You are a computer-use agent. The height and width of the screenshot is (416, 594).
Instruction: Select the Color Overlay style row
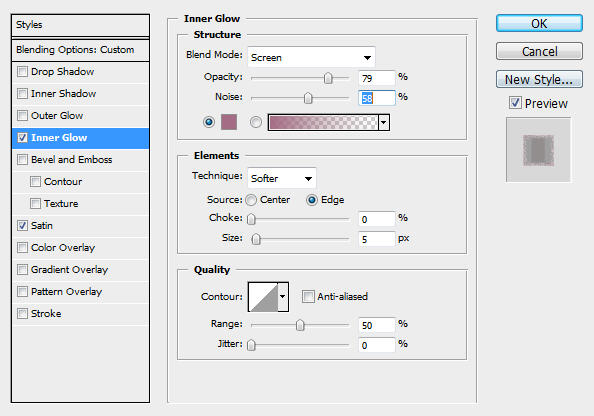pyautogui.click(x=80, y=247)
